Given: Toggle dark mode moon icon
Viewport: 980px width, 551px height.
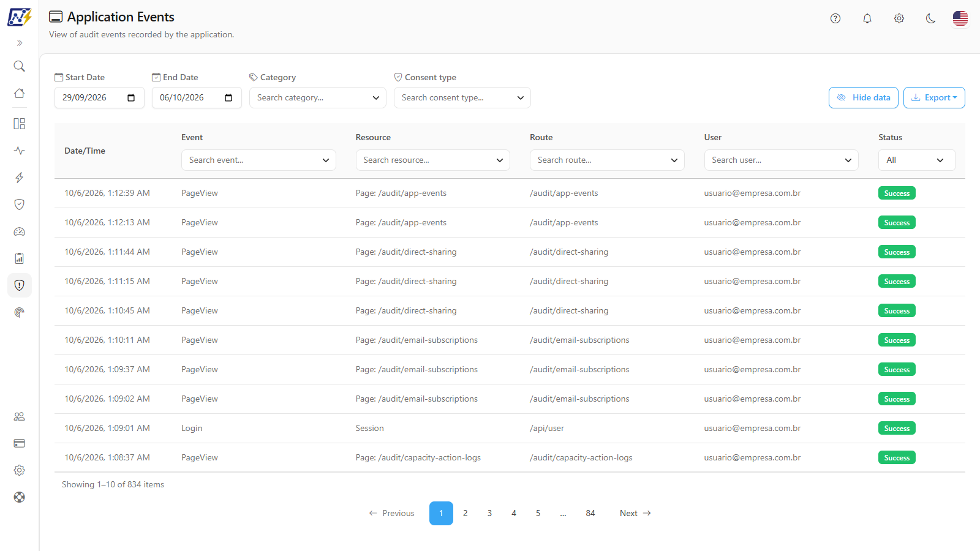Looking at the screenshot, I should (x=931, y=18).
